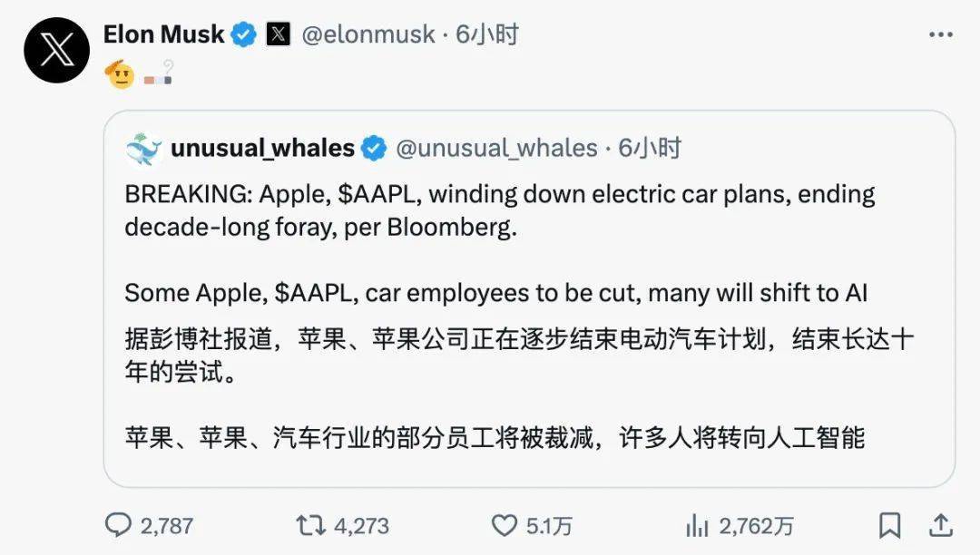Open the Elon Musk display name
The image size is (980, 555).
(x=163, y=35)
